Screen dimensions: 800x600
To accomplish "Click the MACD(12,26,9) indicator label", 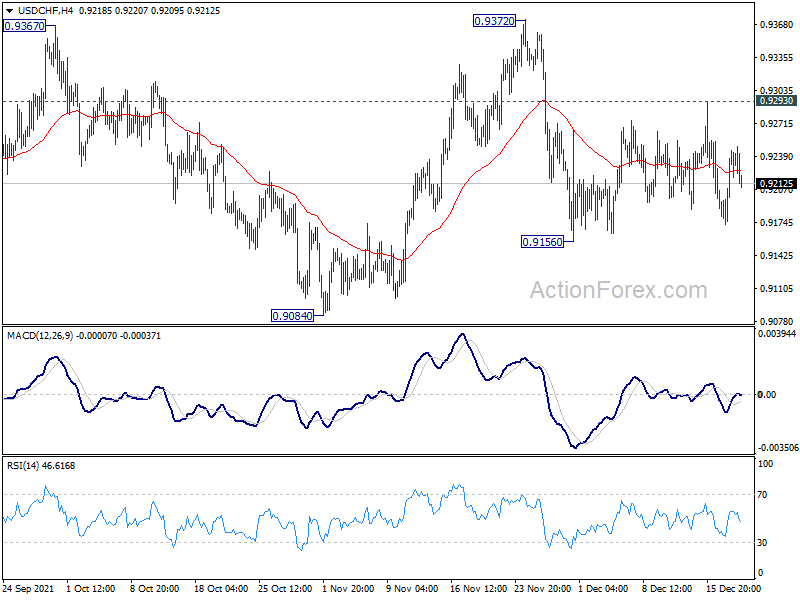I will click(40, 336).
